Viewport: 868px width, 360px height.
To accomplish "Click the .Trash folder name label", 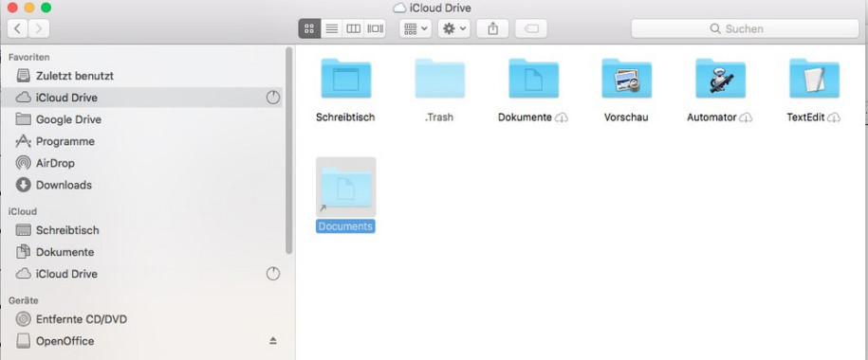I will [x=439, y=117].
